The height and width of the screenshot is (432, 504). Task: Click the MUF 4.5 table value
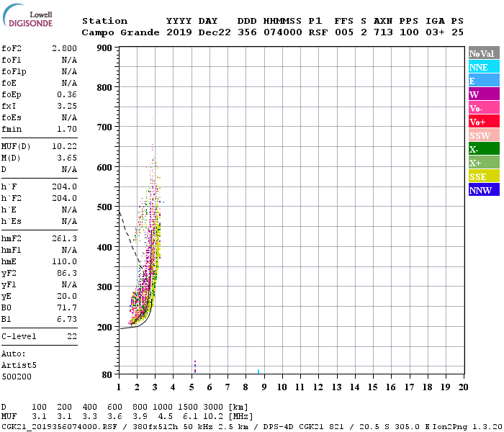click(165, 417)
